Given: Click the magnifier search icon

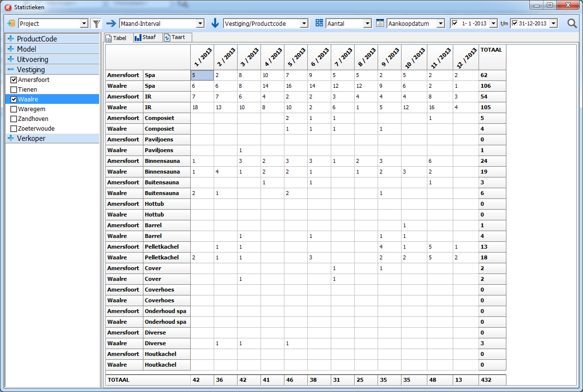Looking at the screenshot, I should [572, 23].
